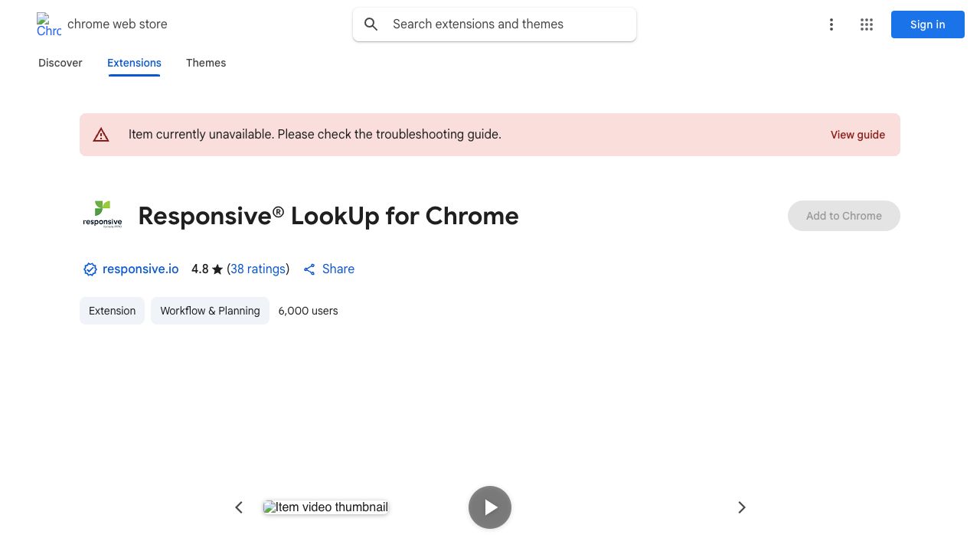Open the three-dot more options menu
This screenshot has height=551, width=980.
(x=831, y=24)
